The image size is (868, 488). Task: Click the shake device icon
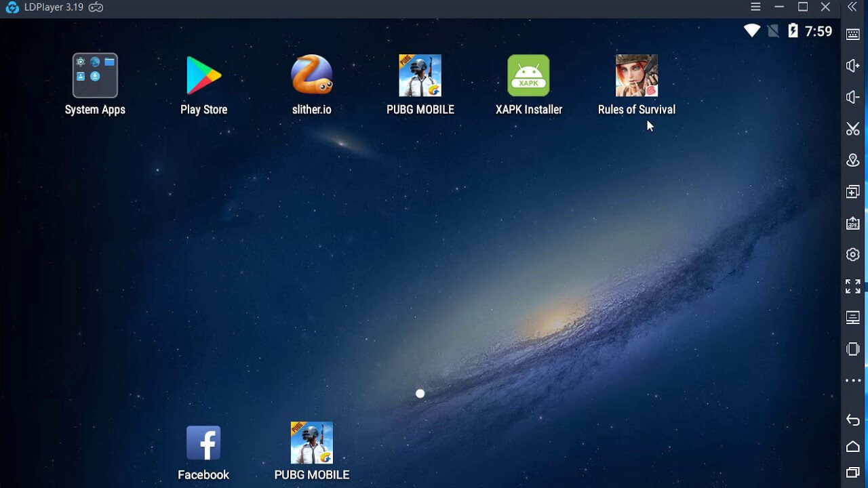pyautogui.click(x=853, y=349)
